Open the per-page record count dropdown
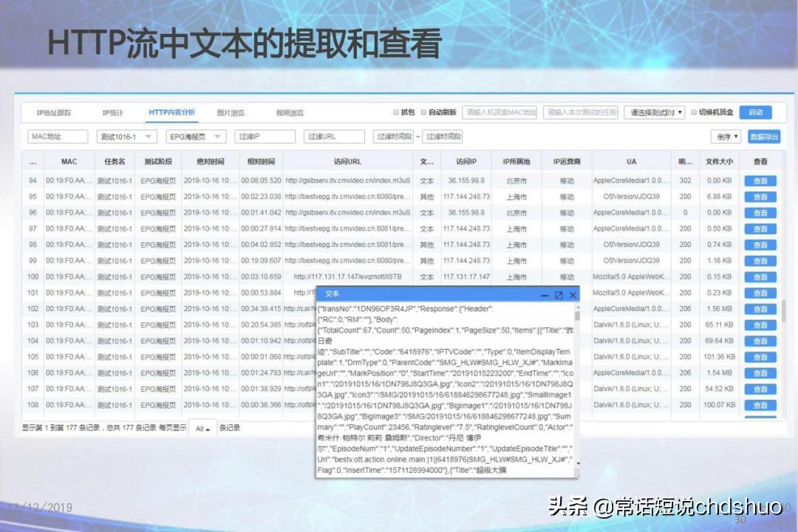The height and width of the screenshot is (532, 798). (x=202, y=428)
